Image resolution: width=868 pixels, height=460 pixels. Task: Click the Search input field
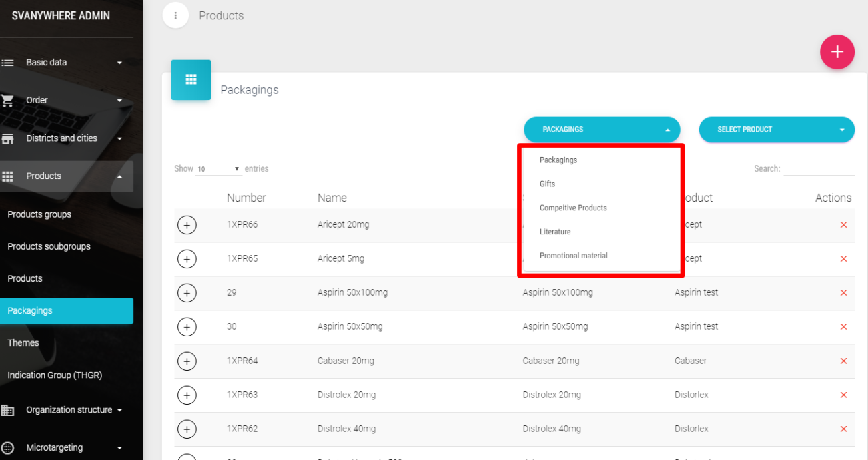[819, 169]
